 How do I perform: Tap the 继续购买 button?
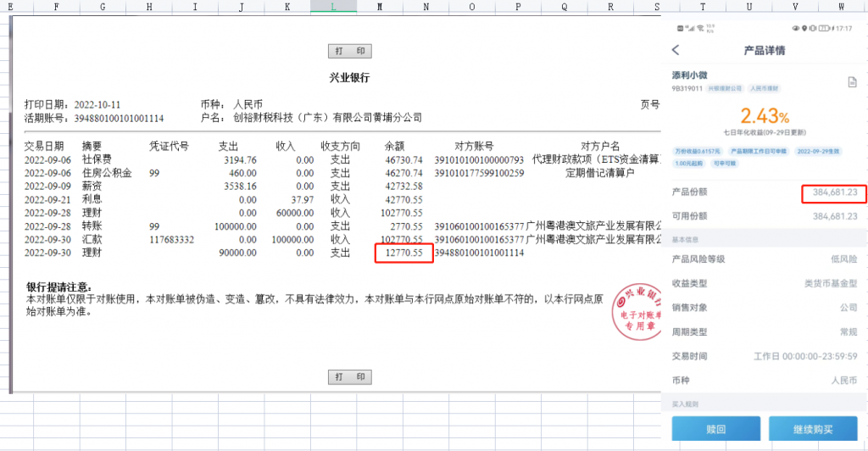click(813, 429)
